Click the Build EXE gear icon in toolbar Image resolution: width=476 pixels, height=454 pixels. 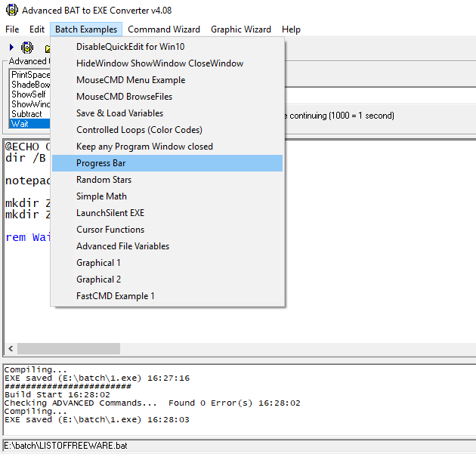click(x=27, y=48)
